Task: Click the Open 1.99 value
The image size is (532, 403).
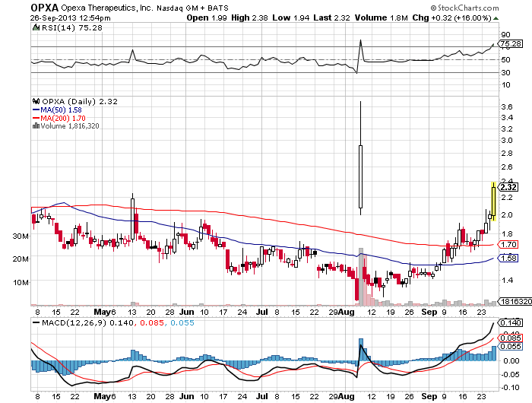Action: (207, 18)
